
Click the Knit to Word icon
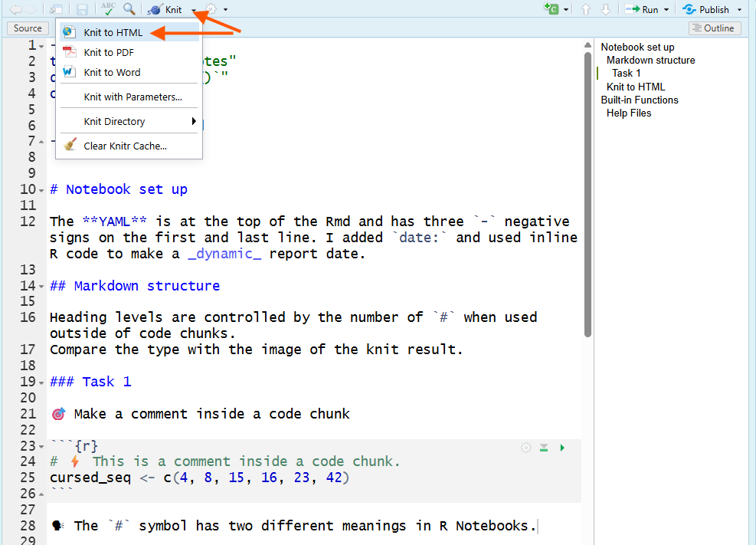click(x=69, y=72)
